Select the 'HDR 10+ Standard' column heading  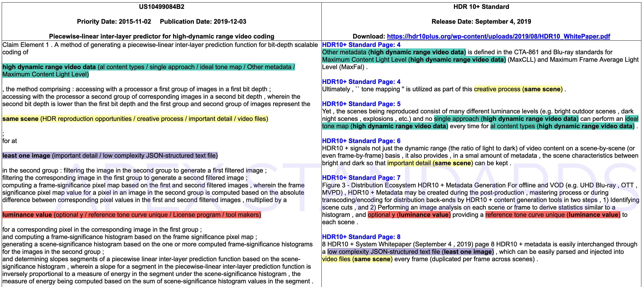pyautogui.click(x=481, y=7)
